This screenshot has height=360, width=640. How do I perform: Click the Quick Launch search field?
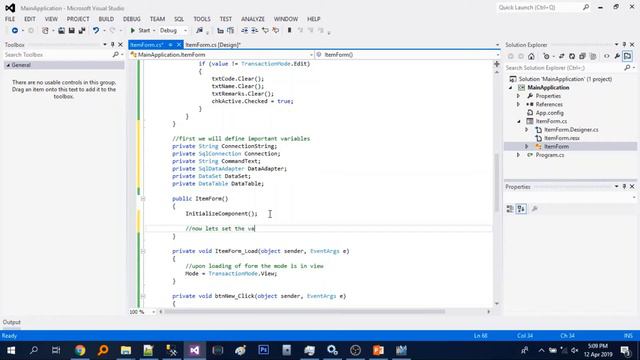[539, 7]
